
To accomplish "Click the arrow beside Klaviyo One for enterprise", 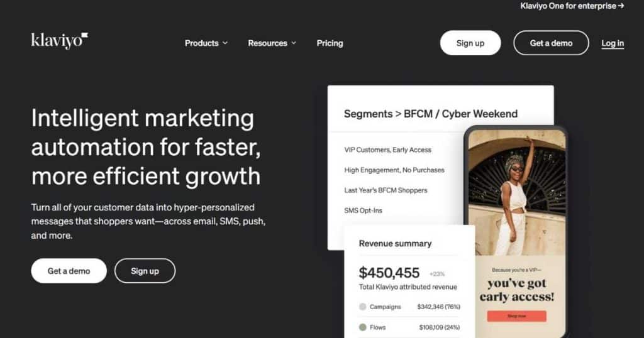I will point(621,6).
